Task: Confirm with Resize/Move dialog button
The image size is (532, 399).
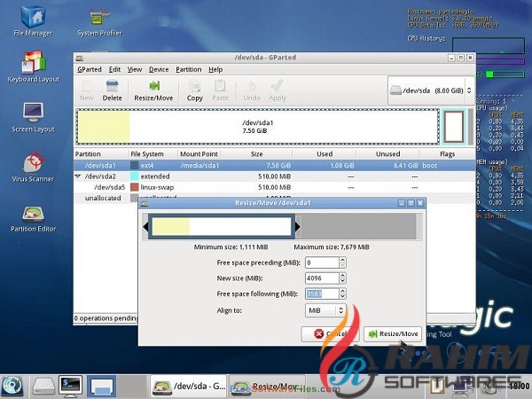Action: (393, 334)
